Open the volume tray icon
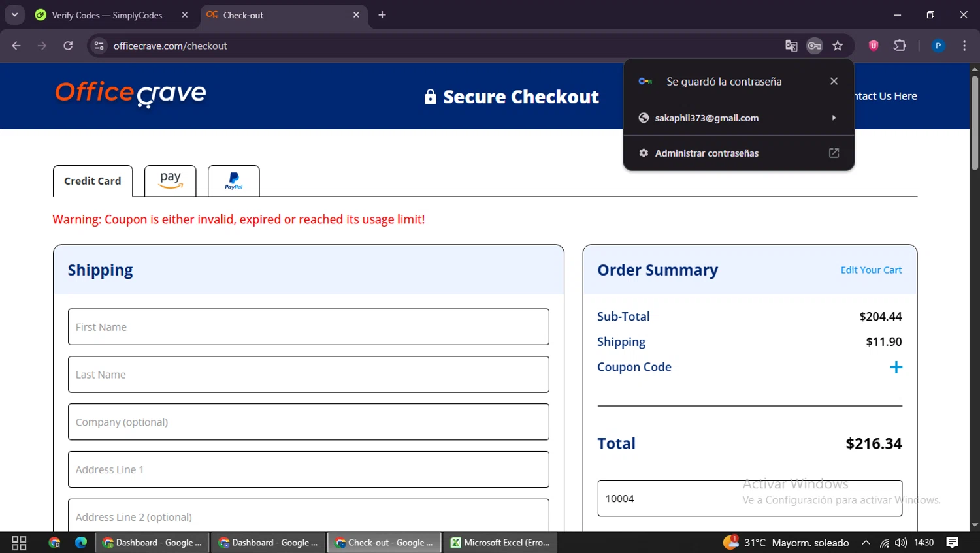980x553 pixels. (901, 543)
